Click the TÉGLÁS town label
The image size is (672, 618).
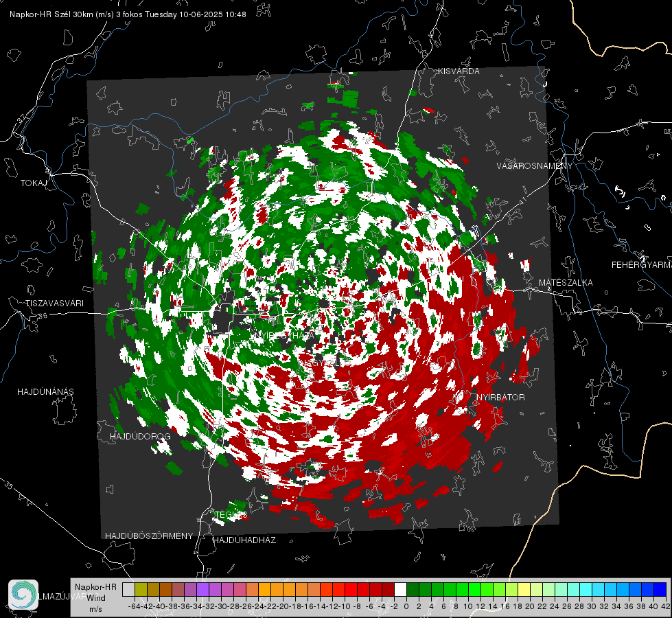(x=231, y=514)
